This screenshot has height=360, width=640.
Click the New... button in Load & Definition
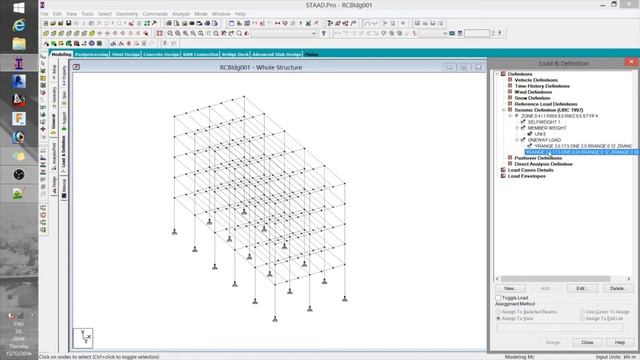tap(510, 289)
